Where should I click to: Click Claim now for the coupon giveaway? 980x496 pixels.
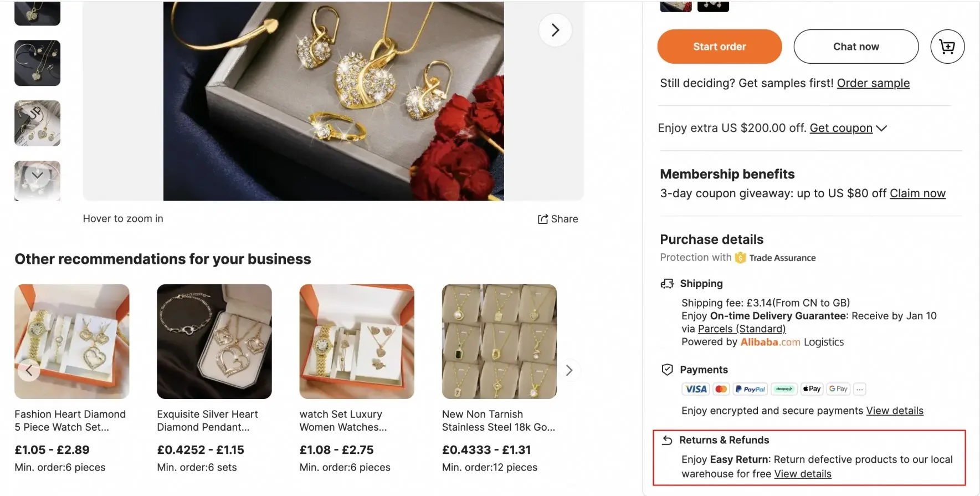917,193
